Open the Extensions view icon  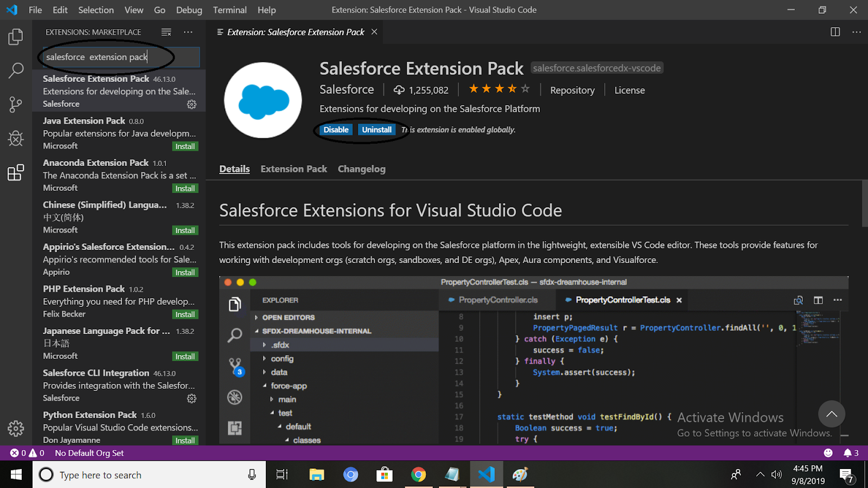tap(15, 172)
